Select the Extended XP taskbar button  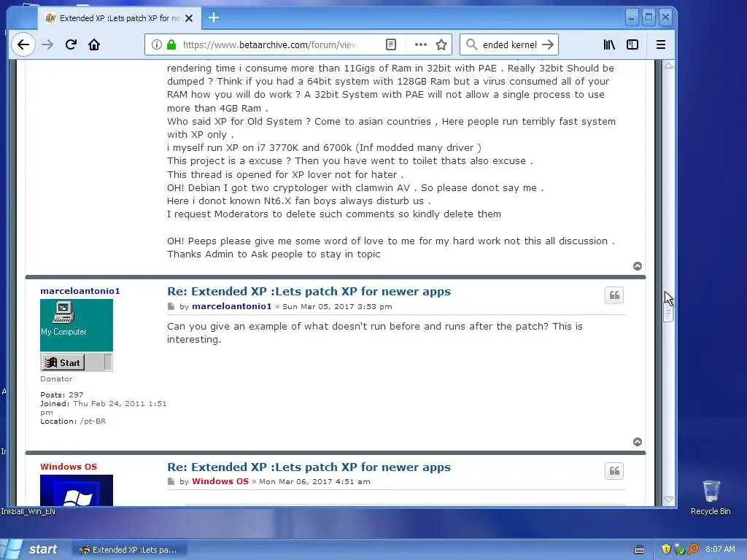pos(128,550)
